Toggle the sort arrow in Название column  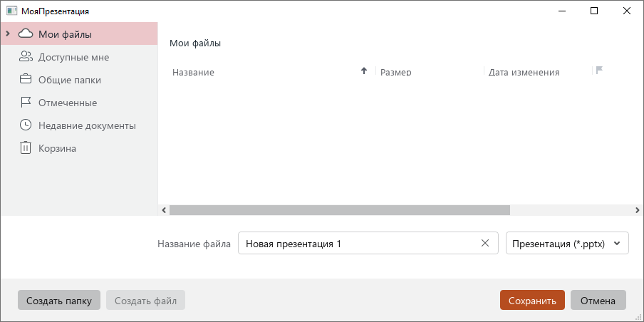point(363,71)
